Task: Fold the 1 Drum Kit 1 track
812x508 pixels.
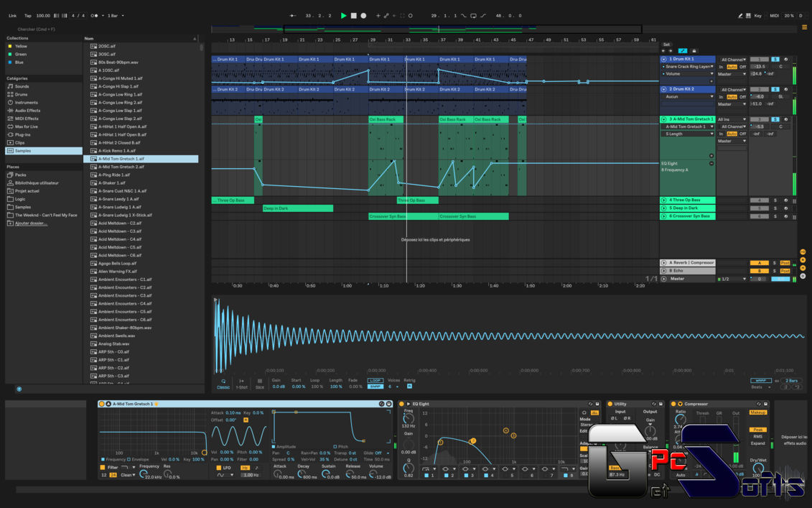Action: click(x=663, y=59)
